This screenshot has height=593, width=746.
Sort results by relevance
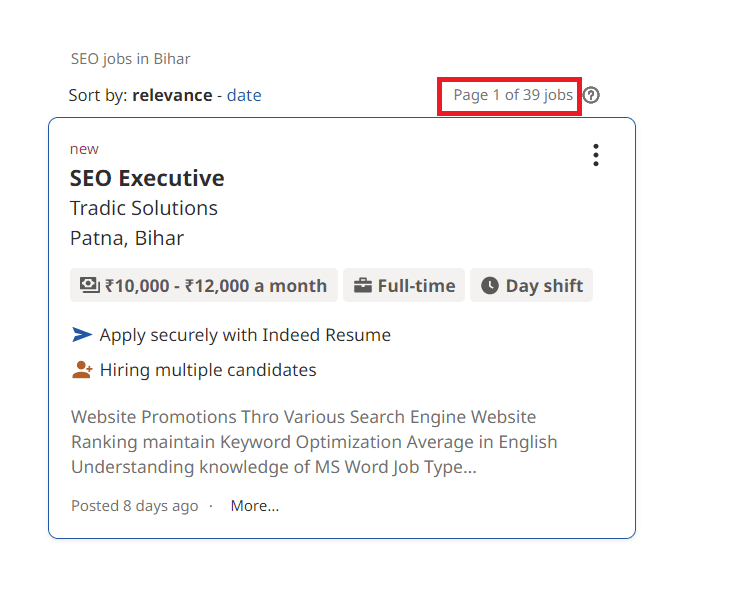click(x=172, y=95)
